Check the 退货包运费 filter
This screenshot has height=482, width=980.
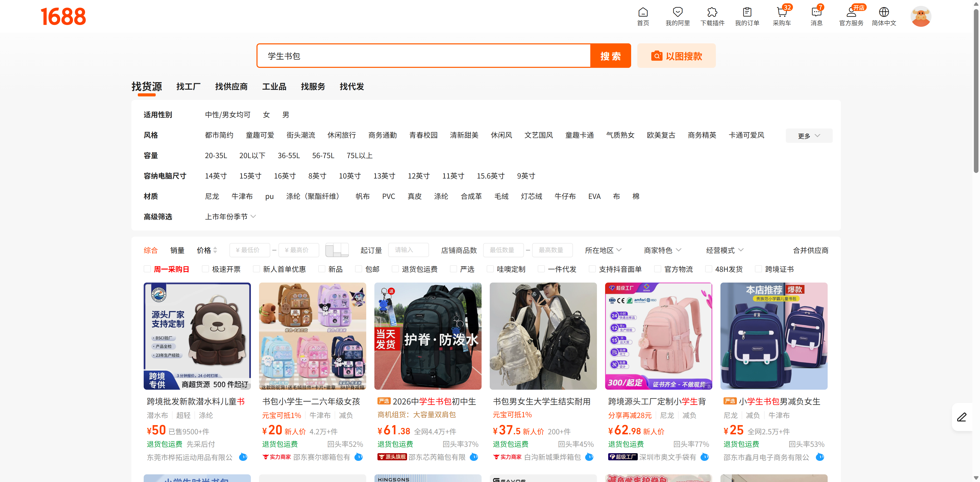coord(395,269)
